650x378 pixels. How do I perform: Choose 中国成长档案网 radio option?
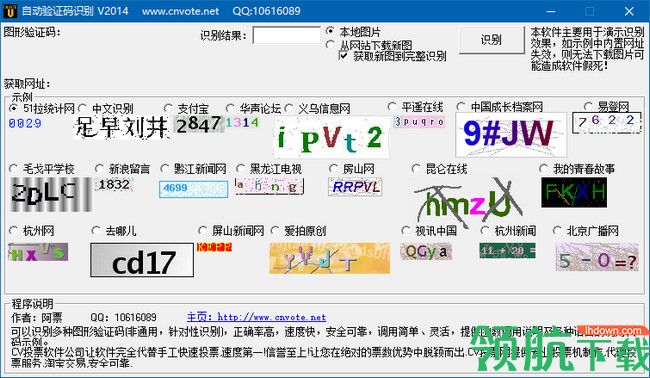(x=461, y=107)
